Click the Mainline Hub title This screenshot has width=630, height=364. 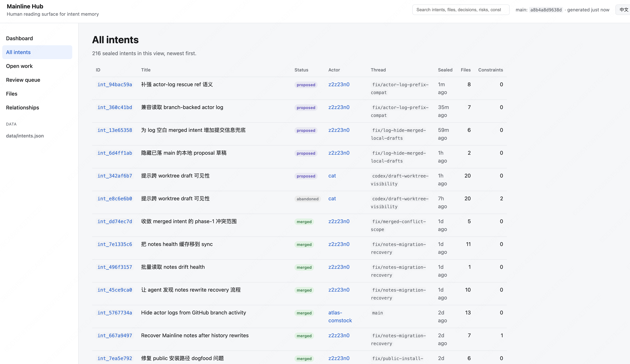click(x=25, y=7)
